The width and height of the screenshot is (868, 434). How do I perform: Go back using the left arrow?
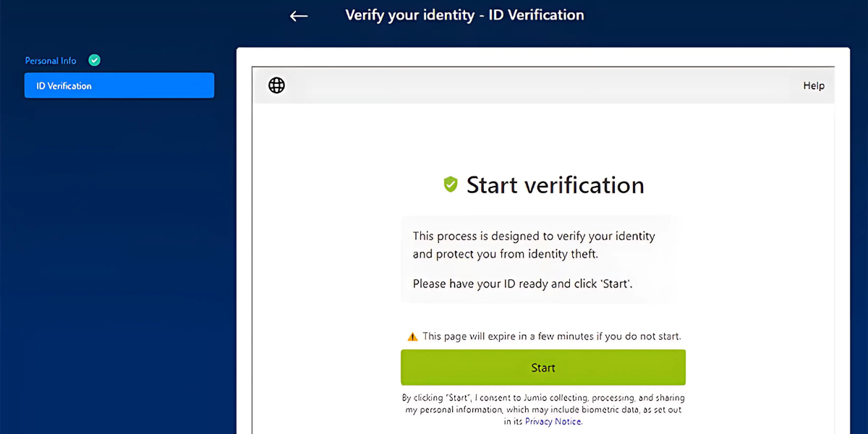coord(299,16)
